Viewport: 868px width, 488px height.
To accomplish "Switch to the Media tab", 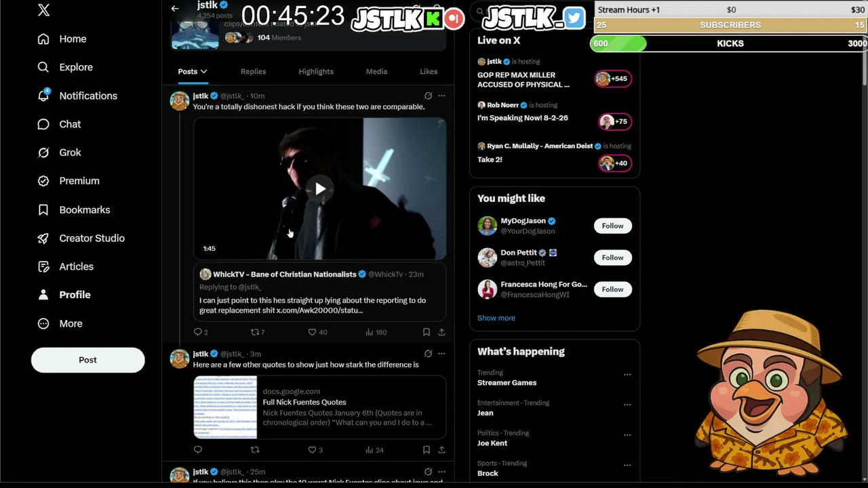I will [376, 71].
